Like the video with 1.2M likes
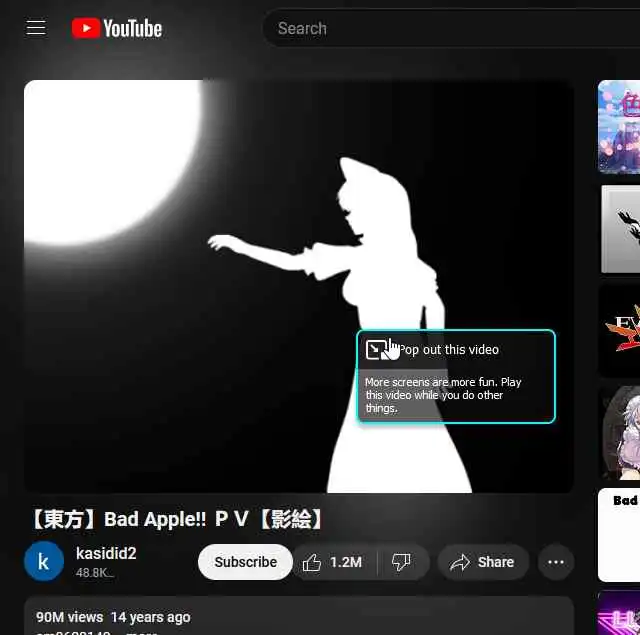 pyautogui.click(x=335, y=562)
